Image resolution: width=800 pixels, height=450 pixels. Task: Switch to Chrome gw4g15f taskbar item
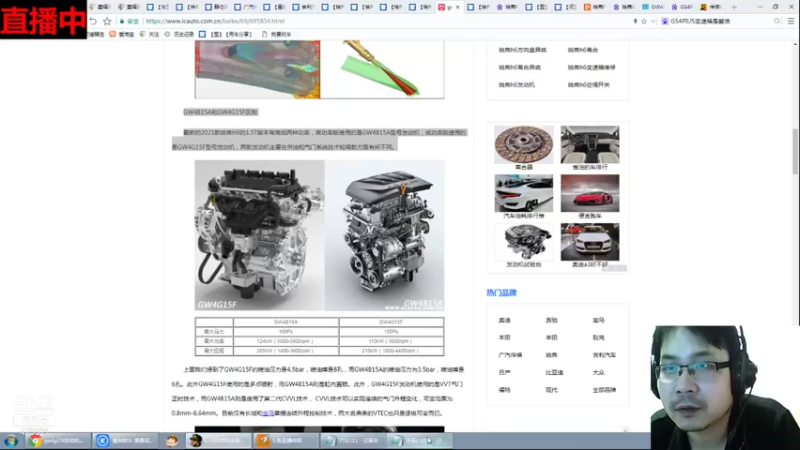pos(57,441)
